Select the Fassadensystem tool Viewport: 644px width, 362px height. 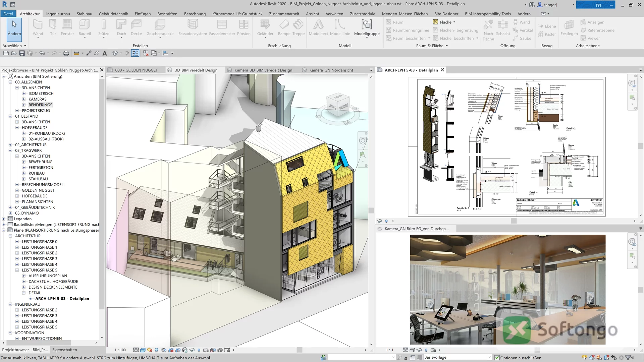[x=193, y=27]
